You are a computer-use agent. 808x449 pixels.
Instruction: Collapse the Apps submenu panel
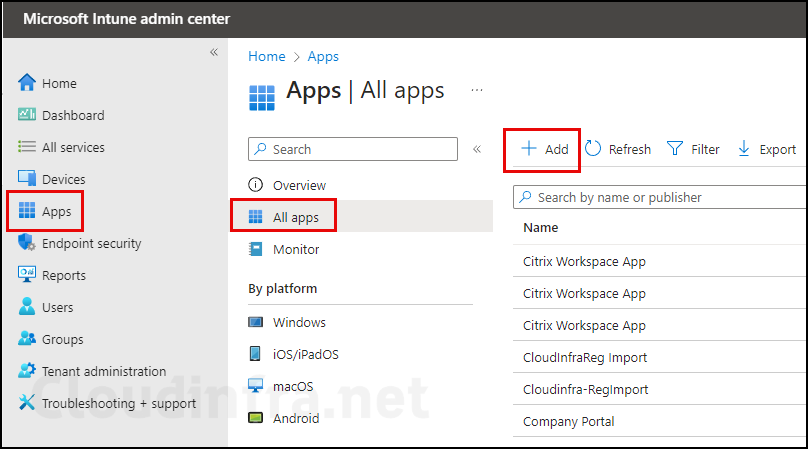click(x=477, y=149)
